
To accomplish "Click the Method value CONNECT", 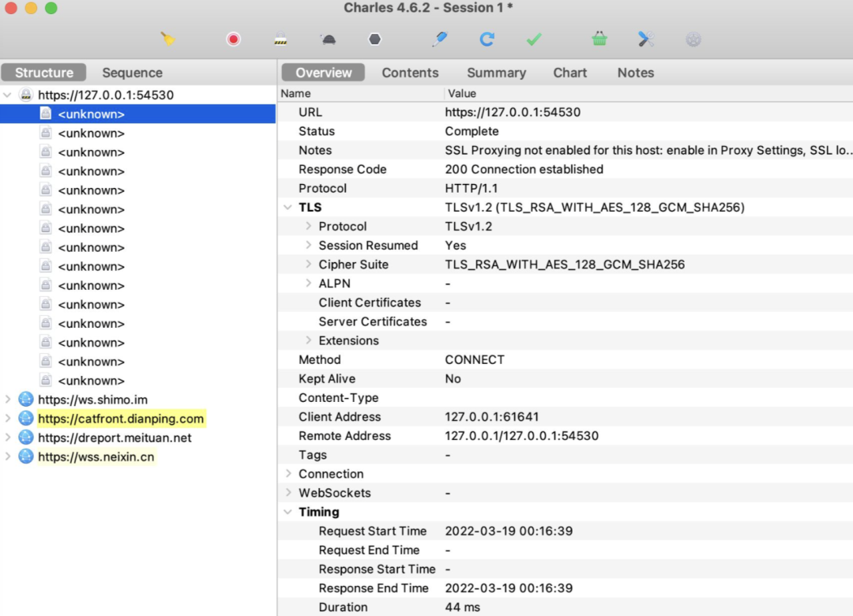I will tap(475, 359).
